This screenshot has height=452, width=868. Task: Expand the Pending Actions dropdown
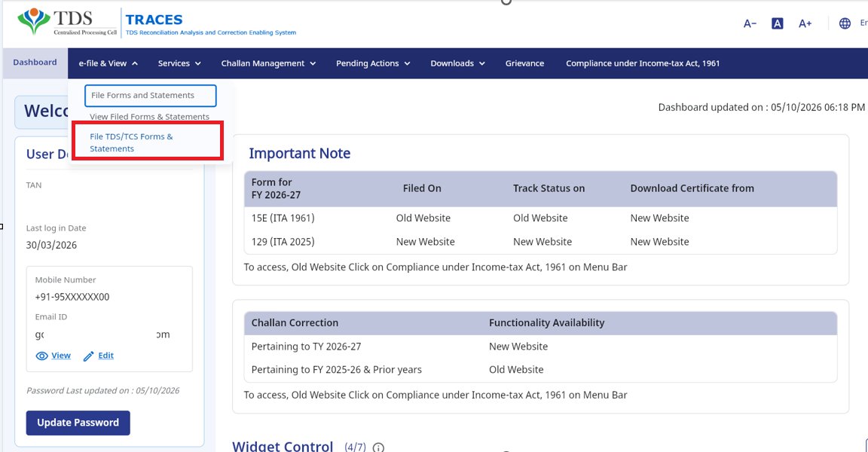coord(372,63)
